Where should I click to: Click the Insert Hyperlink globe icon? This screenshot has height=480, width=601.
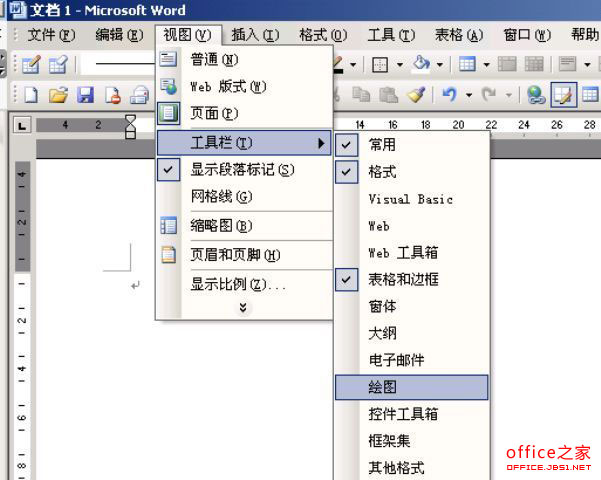(536, 94)
